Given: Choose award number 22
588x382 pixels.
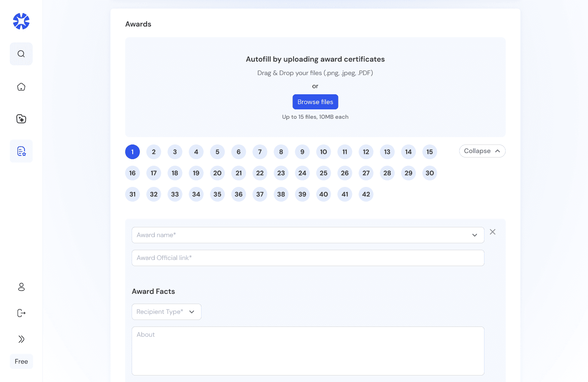Looking at the screenshot, I should (x=260, y=173).
